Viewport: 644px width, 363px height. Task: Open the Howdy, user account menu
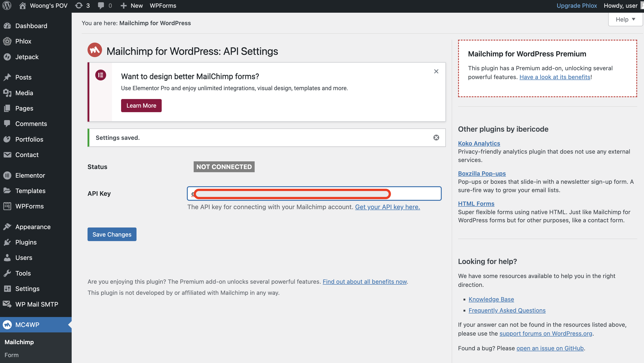620,5
